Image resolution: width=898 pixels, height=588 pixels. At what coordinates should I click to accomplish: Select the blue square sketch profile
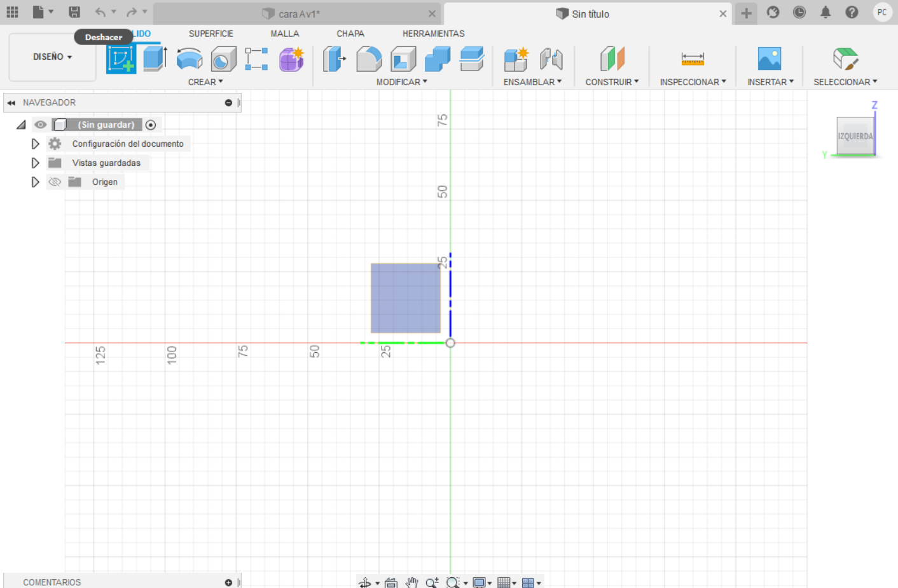(x=406, y=298)
